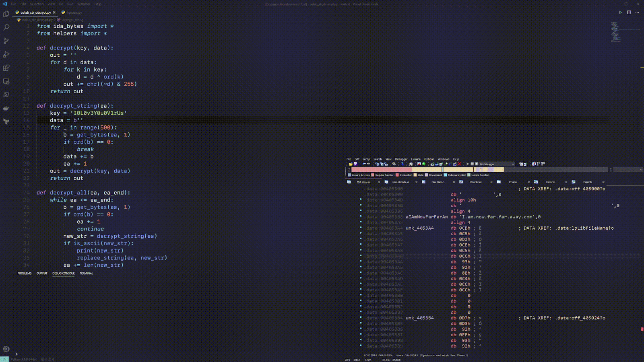Open the Explorer view in VS Code

pos(6,13)
